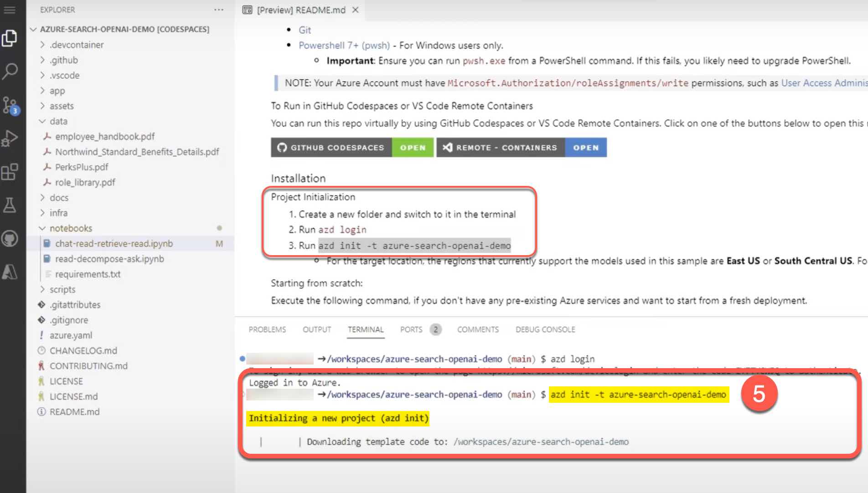Follow the User Access Administrator link
The height and width of the screenshot is (493, 868).
coord(824,83)
